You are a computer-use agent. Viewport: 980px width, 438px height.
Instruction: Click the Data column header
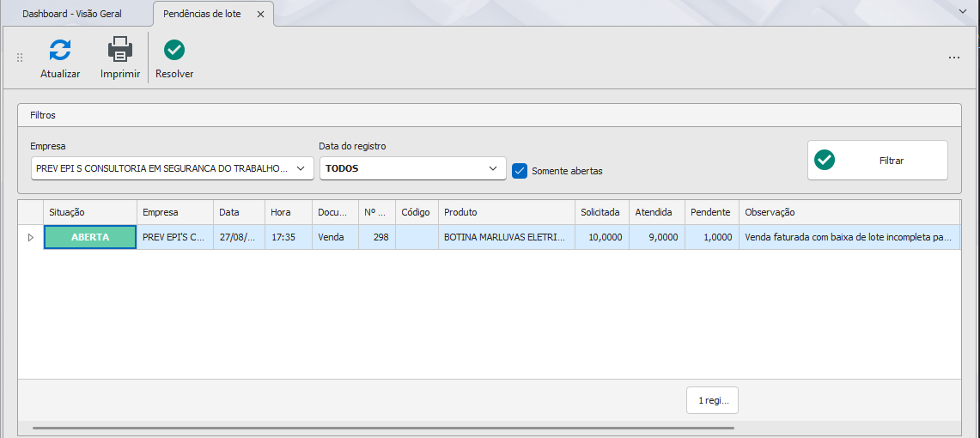[x=240, y=212]
